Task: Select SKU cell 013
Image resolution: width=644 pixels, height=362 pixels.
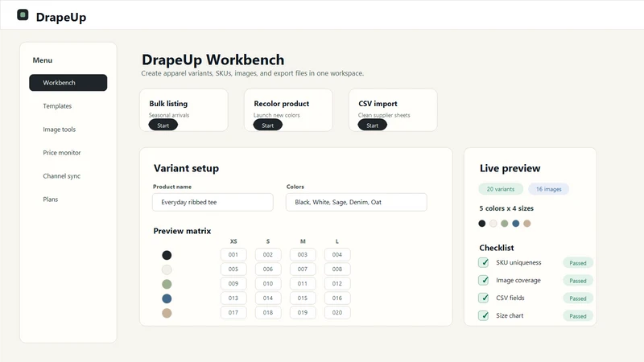Action: pyautogui.click(x=233, y=298)
